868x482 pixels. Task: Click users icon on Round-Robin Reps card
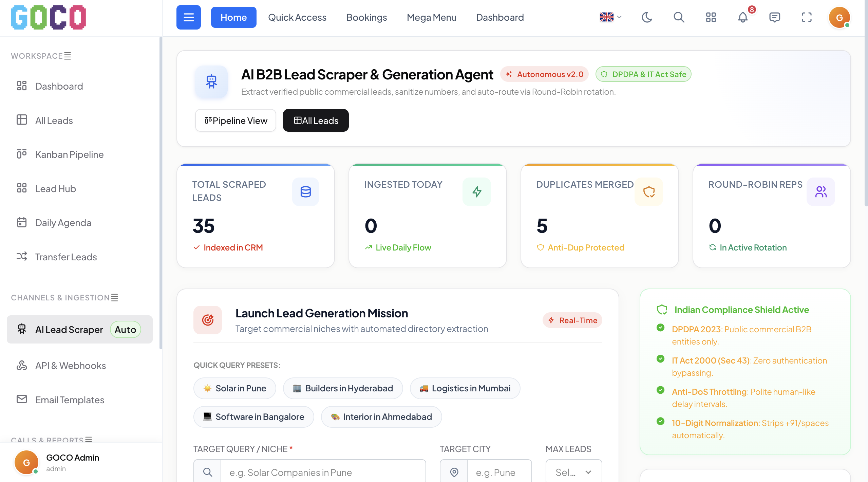tap(821, 192)
